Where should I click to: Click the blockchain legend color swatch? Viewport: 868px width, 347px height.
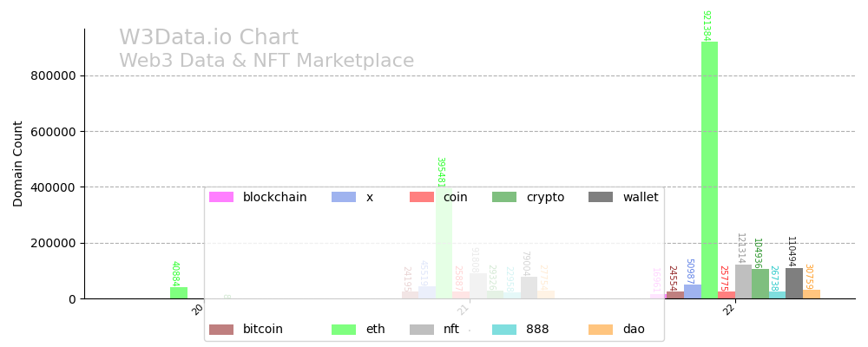221,198
